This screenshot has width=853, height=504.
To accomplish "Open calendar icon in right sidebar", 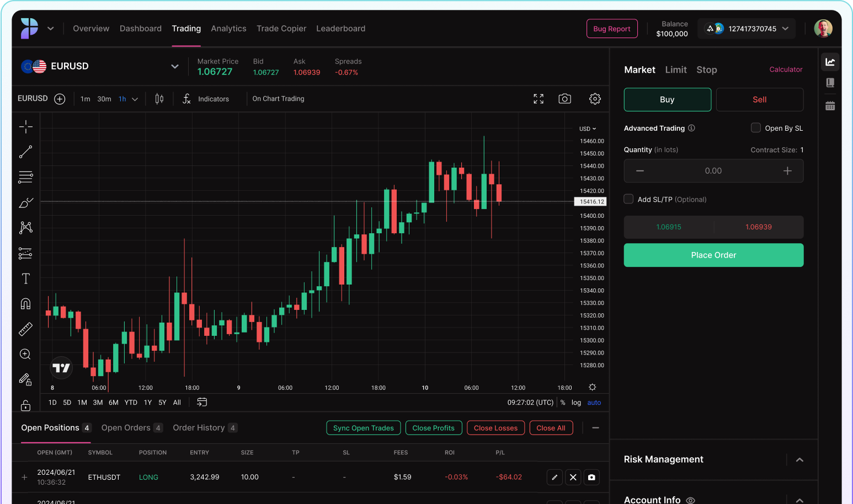I will (x=830, y=106).
